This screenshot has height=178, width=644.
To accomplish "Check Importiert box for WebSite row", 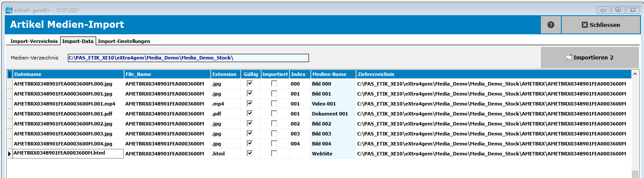I will [274, 153].
